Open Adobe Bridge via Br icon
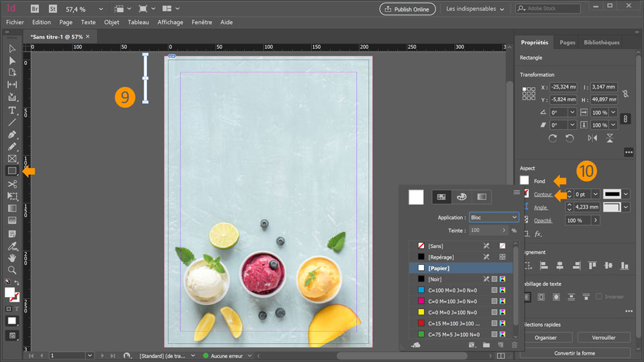This screenshot has width=644, height=362. point(35,9)
